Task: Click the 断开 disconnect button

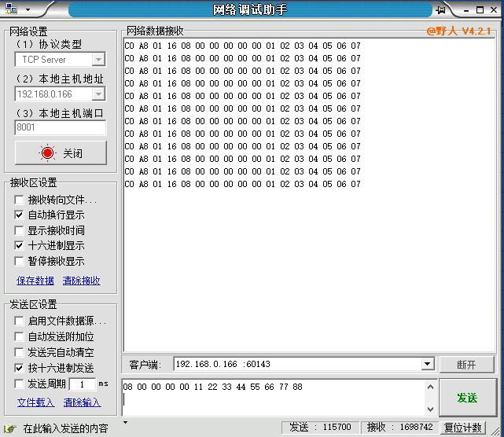Action: click(467, 365)
